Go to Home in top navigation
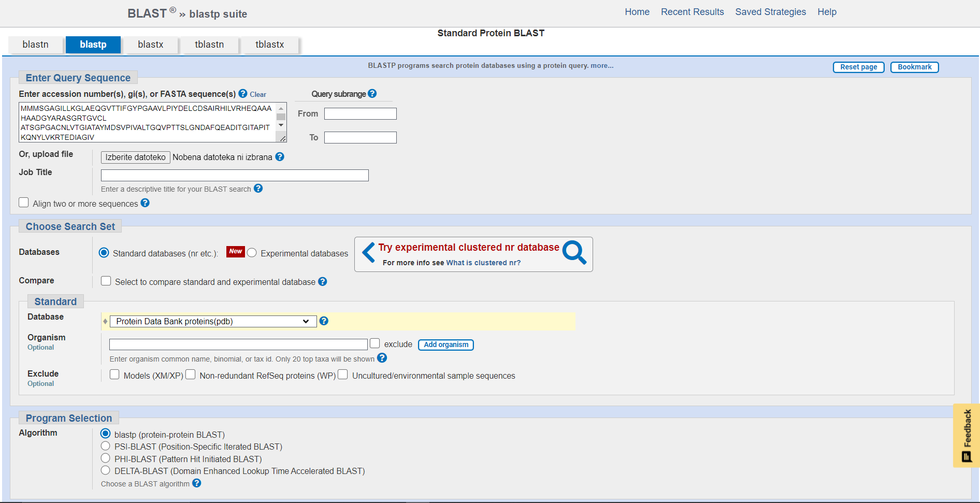This screenshot has width=980, height=503. point(637,12)
